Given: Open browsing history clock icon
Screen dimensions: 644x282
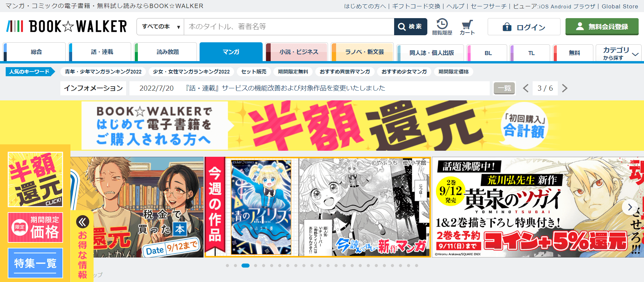Looking at the screenshot, I should click(442, 27).
